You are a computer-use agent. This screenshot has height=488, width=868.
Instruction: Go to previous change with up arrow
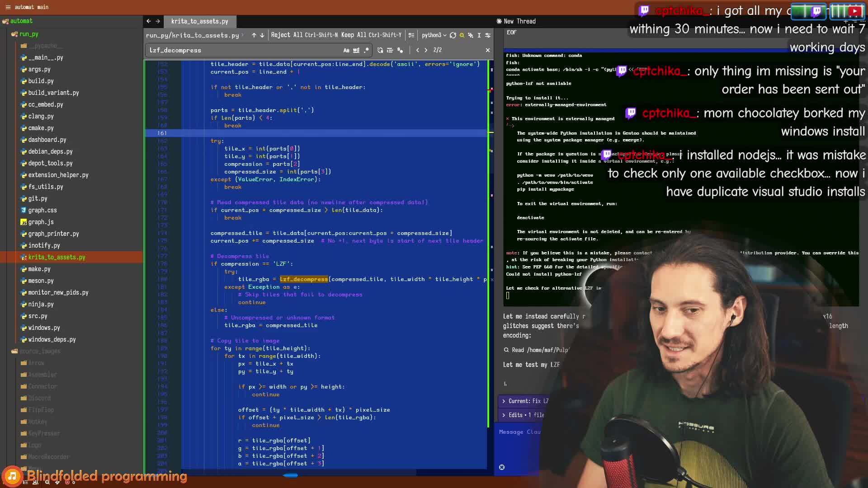254,35
